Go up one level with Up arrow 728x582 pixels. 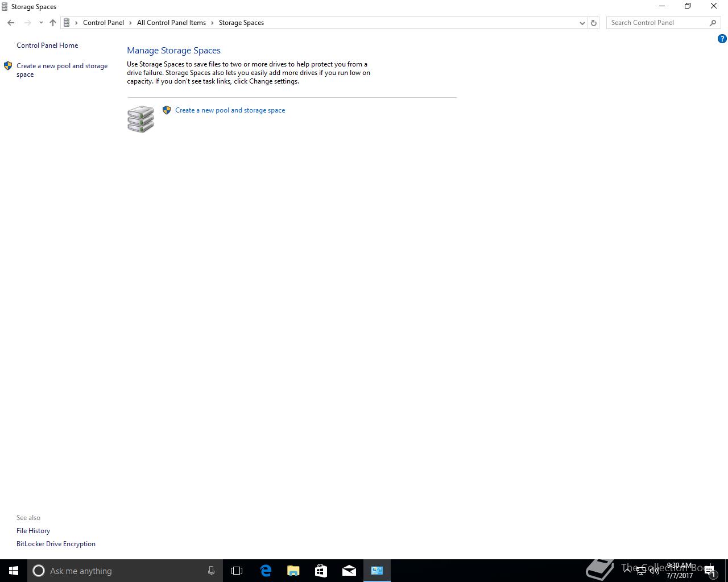53,23
